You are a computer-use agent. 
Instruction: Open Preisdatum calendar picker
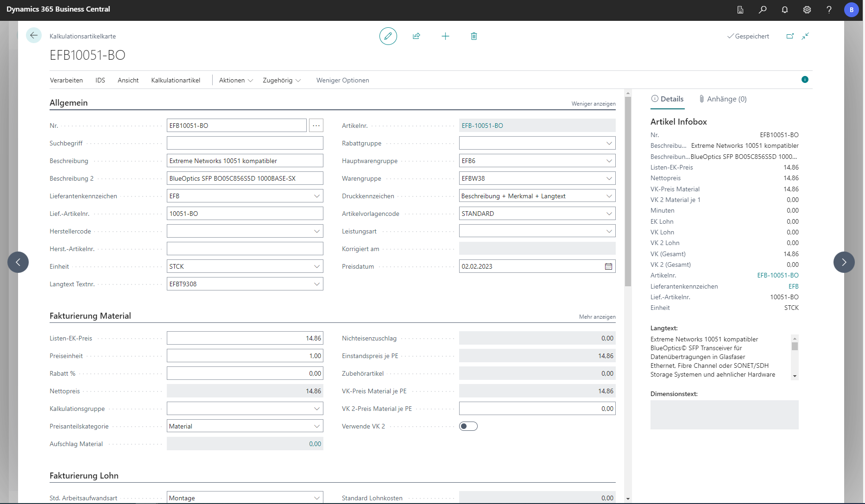point(608,266)
